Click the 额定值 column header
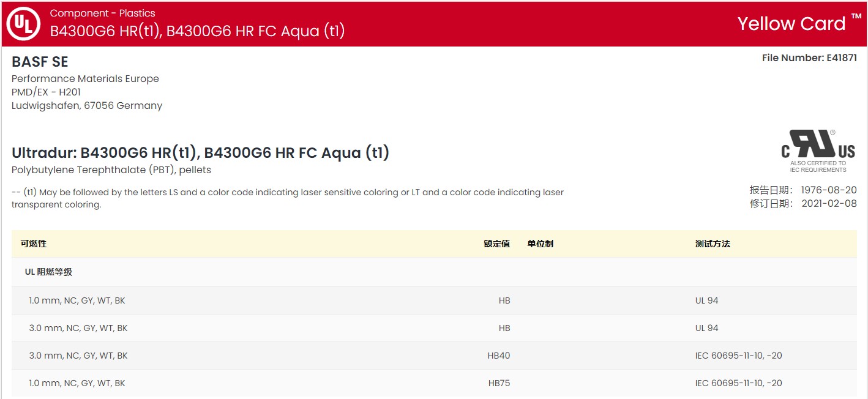This screenshot has height=399, width=868. point(496,244)
